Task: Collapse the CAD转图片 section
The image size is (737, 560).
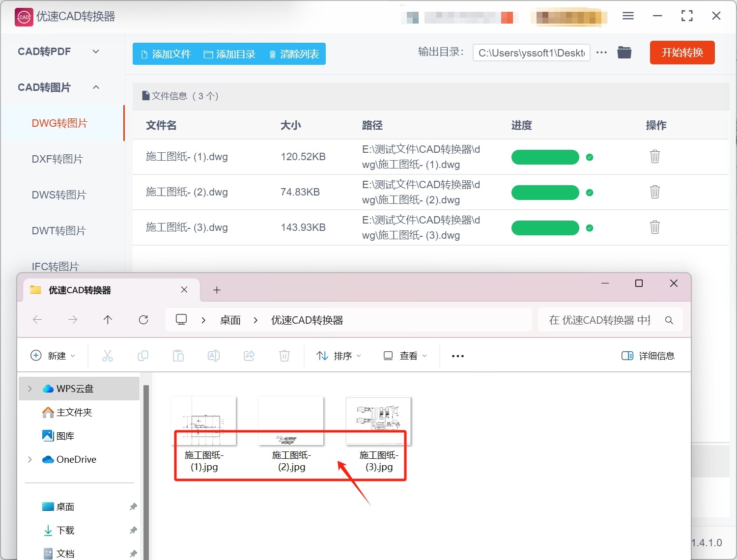Action: (x=96, y=87)
